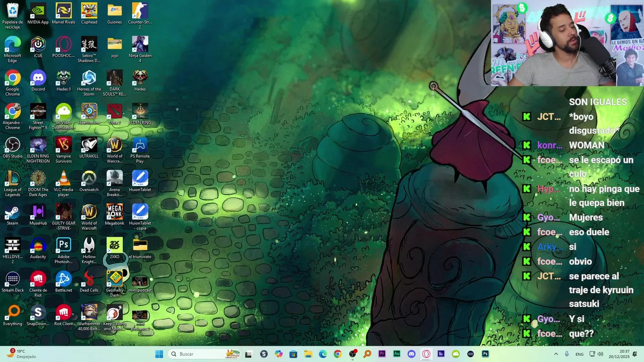The width and height of the screenshot is (644, 362).
Task: Open the Microsoft Edge desktop icon
Action: tap(13, 49)
